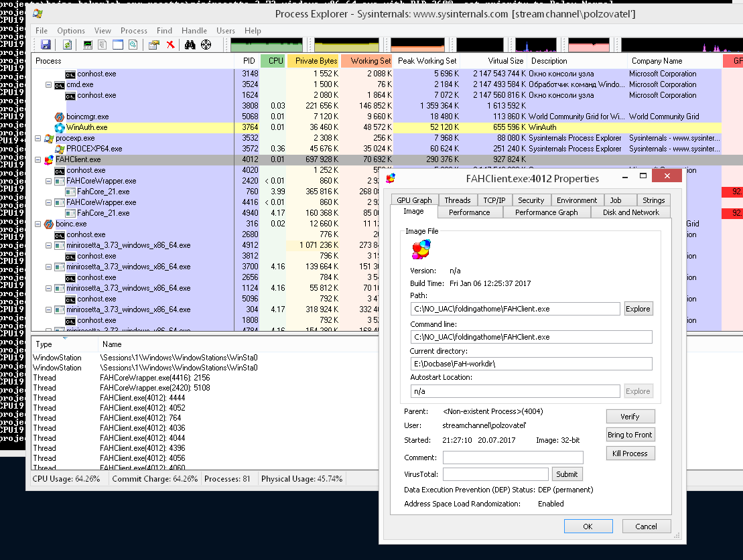Switch to the Performance Graph tab

coord(546,212)
